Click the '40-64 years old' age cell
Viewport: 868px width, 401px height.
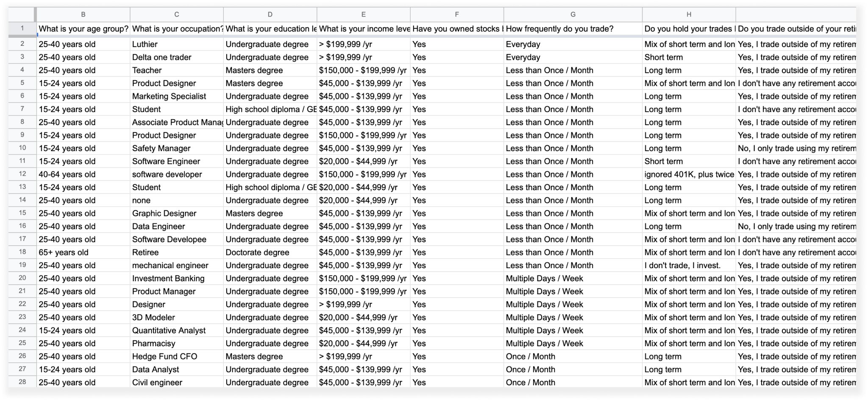[83, 174]
